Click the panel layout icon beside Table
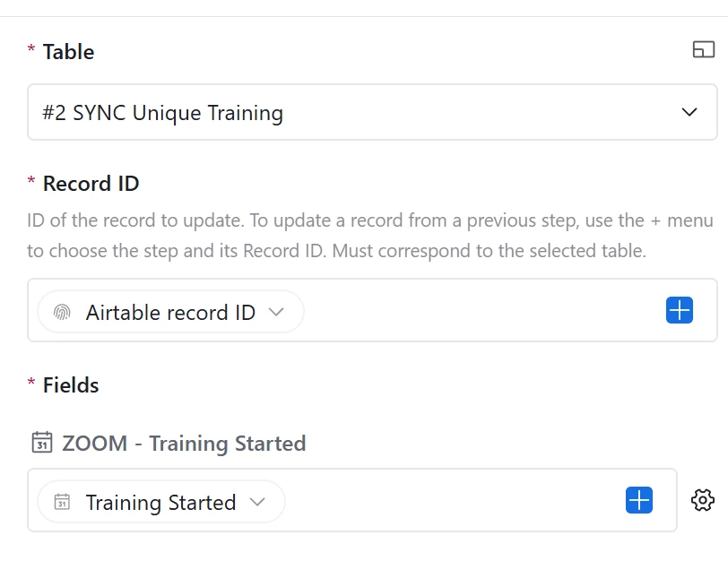 tap(704, 49)
